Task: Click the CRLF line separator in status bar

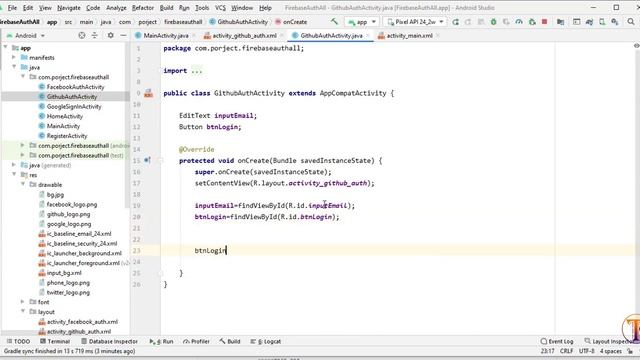Action: coord(567,351)
